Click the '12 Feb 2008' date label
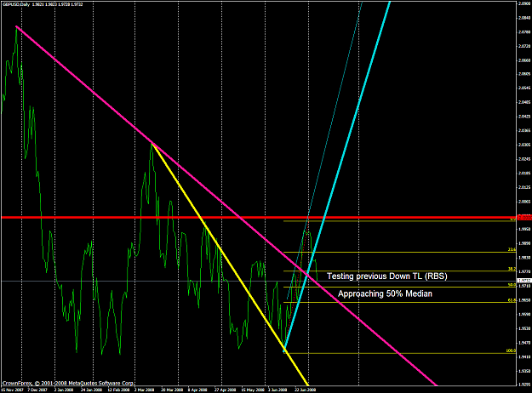Screen dimensions: 532x393 (x=119, y=390)
